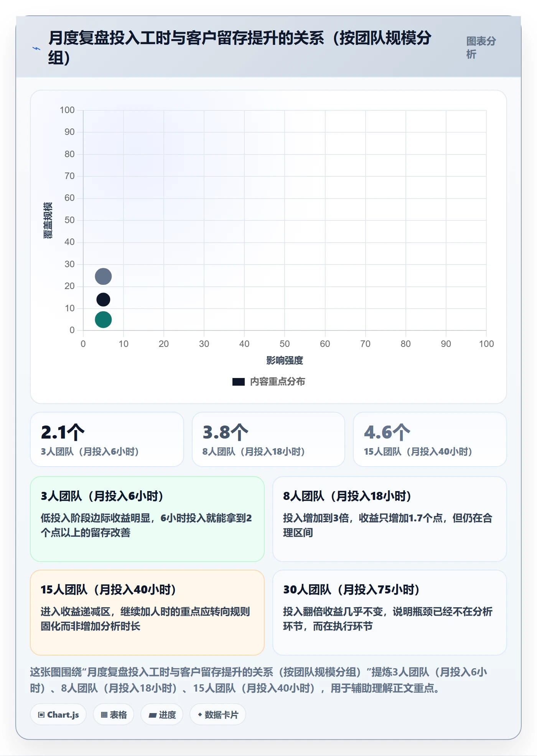This screenshot has height=756, width=537.
Task: Click the text 投入增加到3倍
Action: (x=316, y=518)
